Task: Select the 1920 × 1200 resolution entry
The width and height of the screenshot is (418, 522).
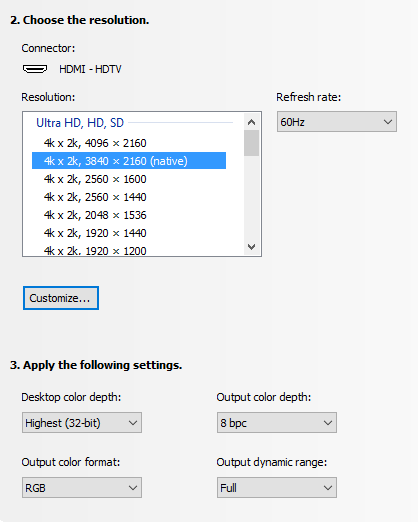Action: click(x=129, y=250)
